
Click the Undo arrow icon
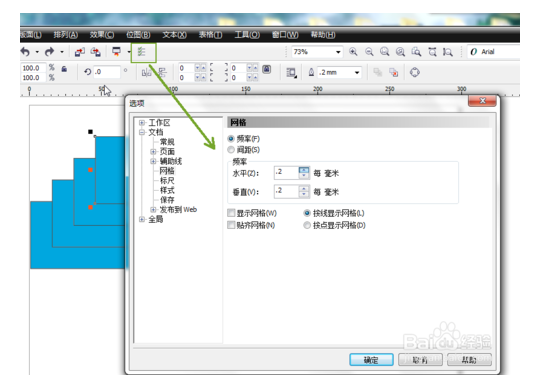tap(25, 52)
